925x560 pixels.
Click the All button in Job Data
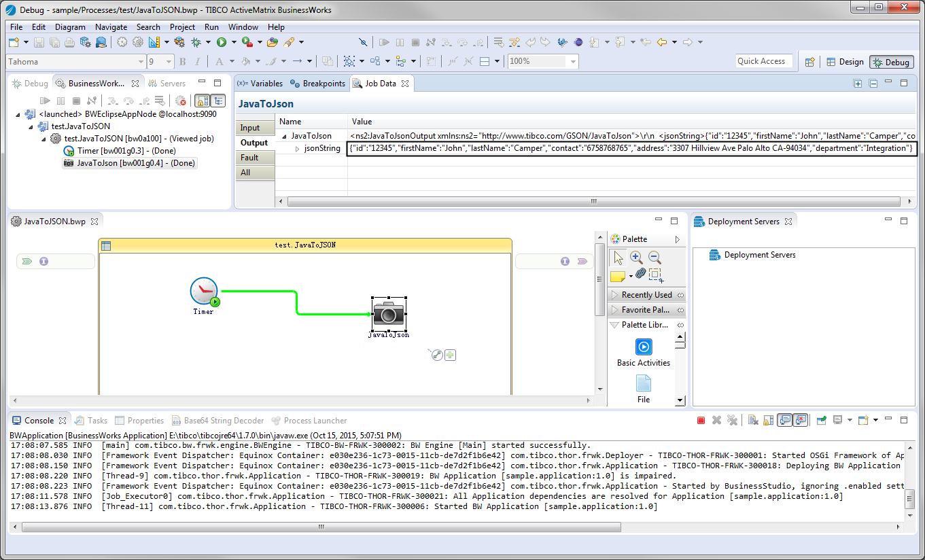[x=245, y=173]
